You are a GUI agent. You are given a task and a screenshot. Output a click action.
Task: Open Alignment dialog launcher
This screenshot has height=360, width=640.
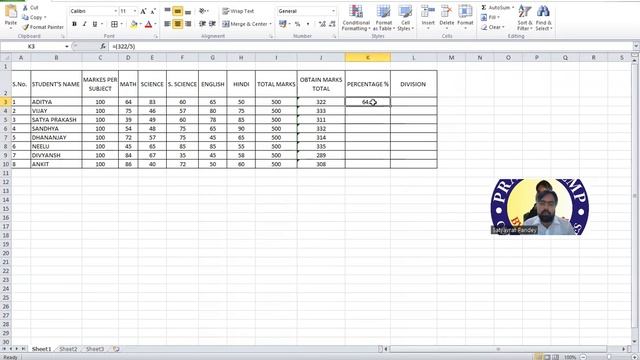pyautogui.click(x=271, y=37)
